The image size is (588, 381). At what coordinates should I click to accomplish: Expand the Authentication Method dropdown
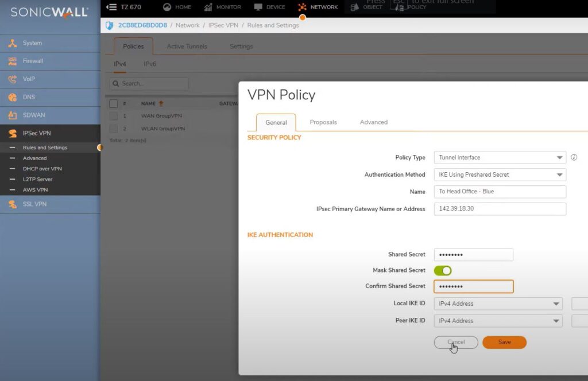[x=500, y=174]
